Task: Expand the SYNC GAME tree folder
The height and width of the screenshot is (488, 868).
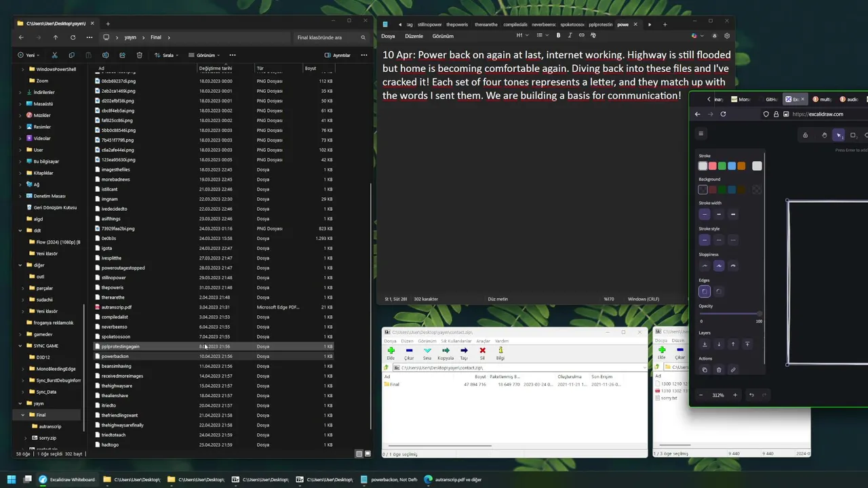Action: 20,346
